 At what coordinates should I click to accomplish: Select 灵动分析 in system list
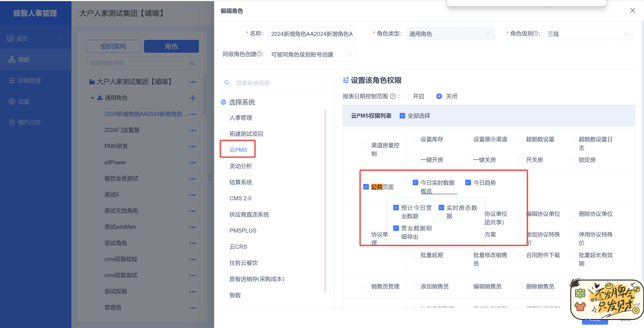pyautogui.click(x=241, y=166)
